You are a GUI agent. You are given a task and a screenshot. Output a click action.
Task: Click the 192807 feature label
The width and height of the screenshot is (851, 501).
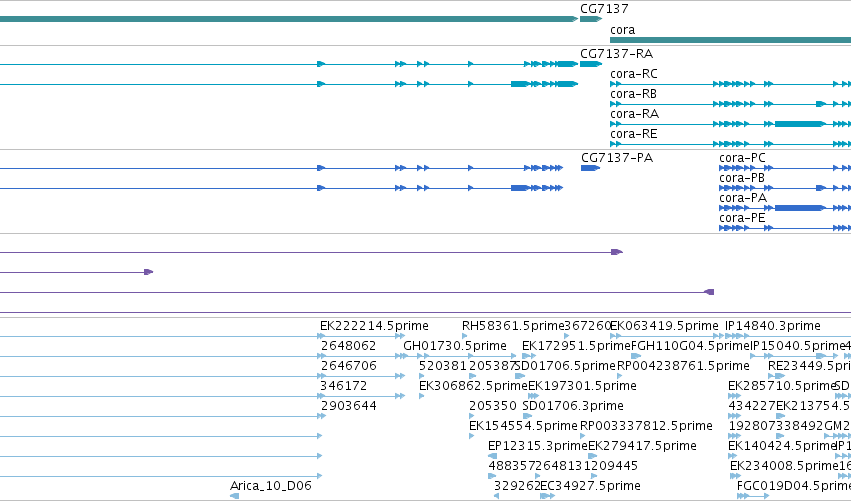(x=752, y=426)
